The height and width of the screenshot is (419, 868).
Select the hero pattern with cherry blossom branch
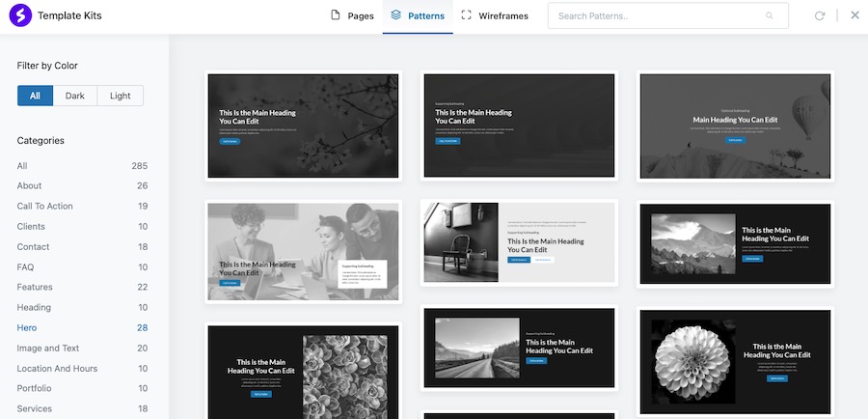[x=304, y=126]
